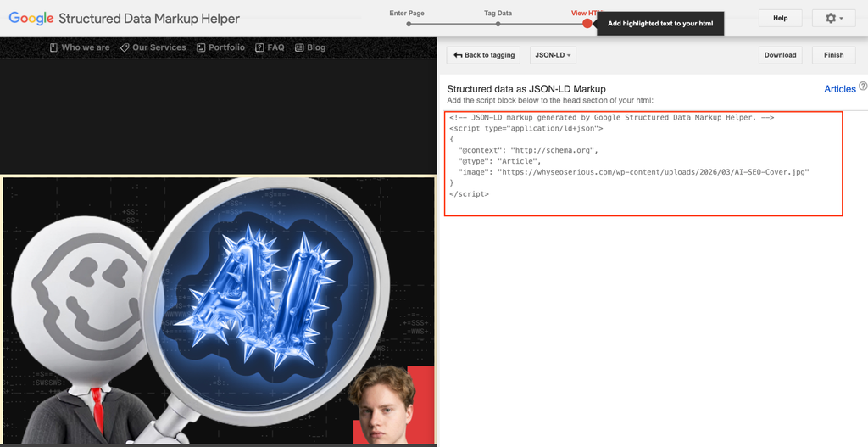Click the AI magnifying glass cover image

click(x=219, y=310)
